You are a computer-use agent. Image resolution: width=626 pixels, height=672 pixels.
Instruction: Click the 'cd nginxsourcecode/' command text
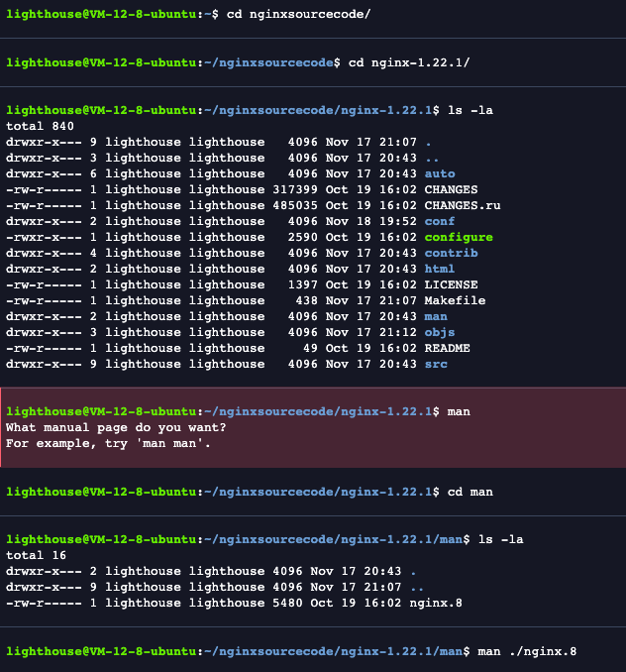[x=298, y=14]
